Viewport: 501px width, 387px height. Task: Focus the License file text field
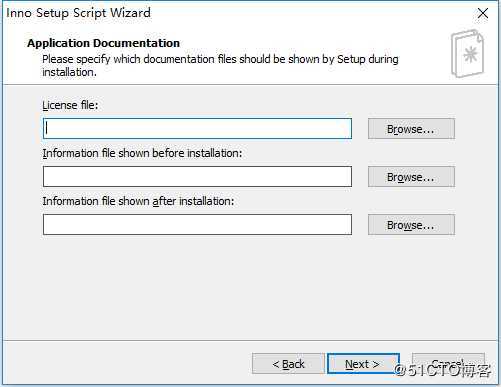click(x=197, y=128)
